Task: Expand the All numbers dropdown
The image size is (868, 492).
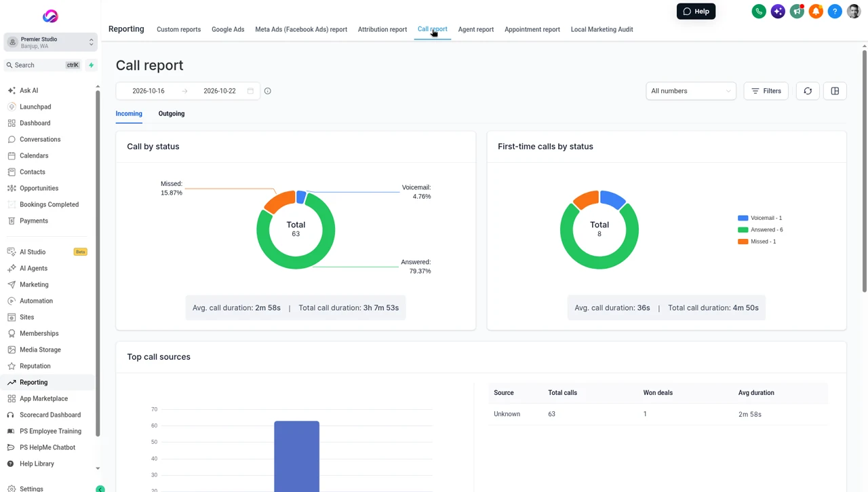Action: pos(691,91)
